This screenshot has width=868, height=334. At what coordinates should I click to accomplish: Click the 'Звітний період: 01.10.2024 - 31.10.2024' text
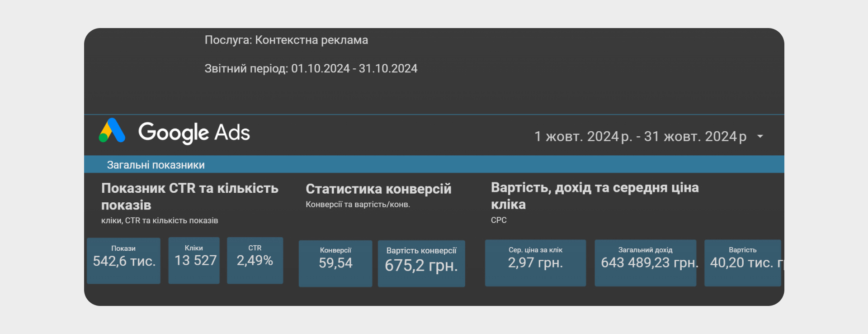[311, 68]
